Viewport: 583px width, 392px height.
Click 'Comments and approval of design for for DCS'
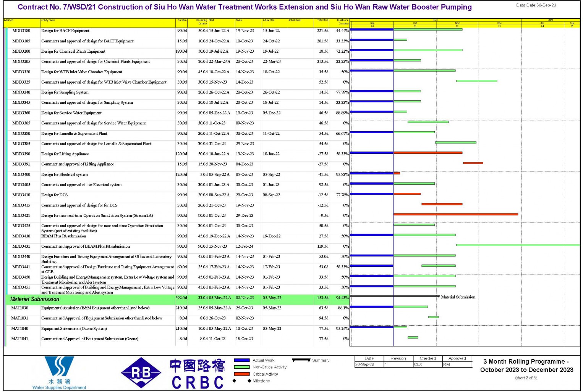pyautogui.click(x=79, y=205)
